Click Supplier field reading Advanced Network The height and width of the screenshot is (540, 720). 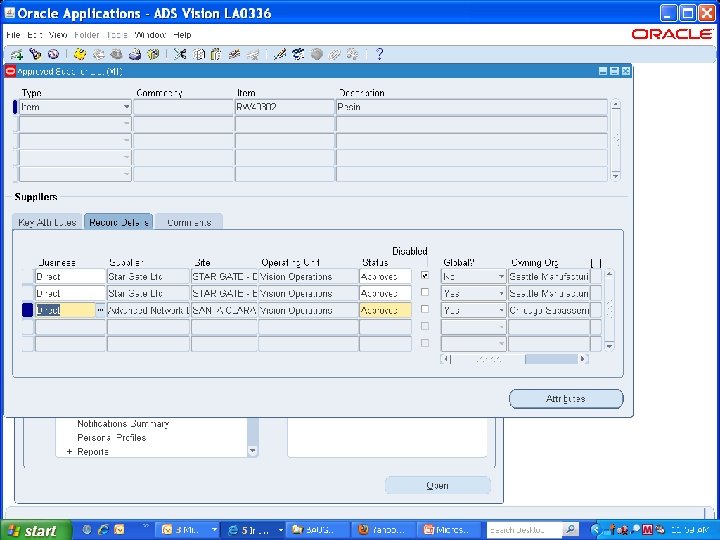pyautogui.click(x=148, y=310)
